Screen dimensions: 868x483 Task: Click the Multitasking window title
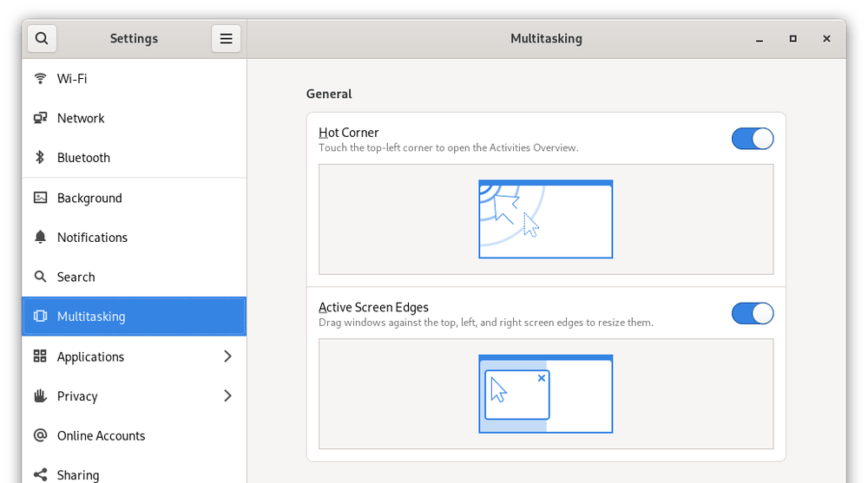click(546, 39)
